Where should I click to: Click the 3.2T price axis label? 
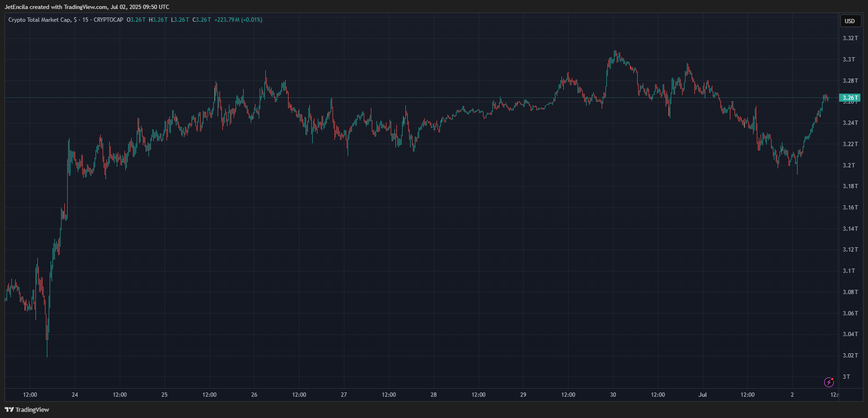point(849,165)
